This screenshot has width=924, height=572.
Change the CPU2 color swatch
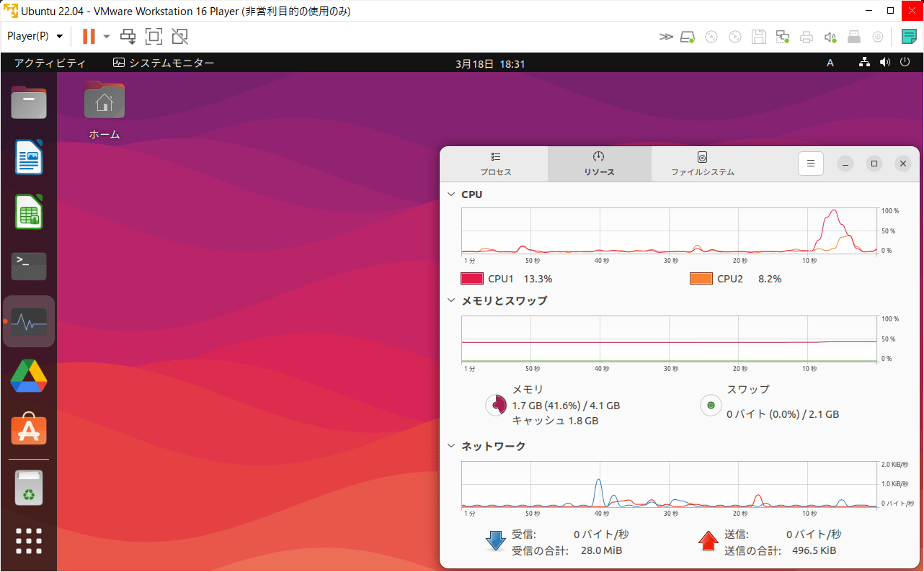tap(701, 279)
